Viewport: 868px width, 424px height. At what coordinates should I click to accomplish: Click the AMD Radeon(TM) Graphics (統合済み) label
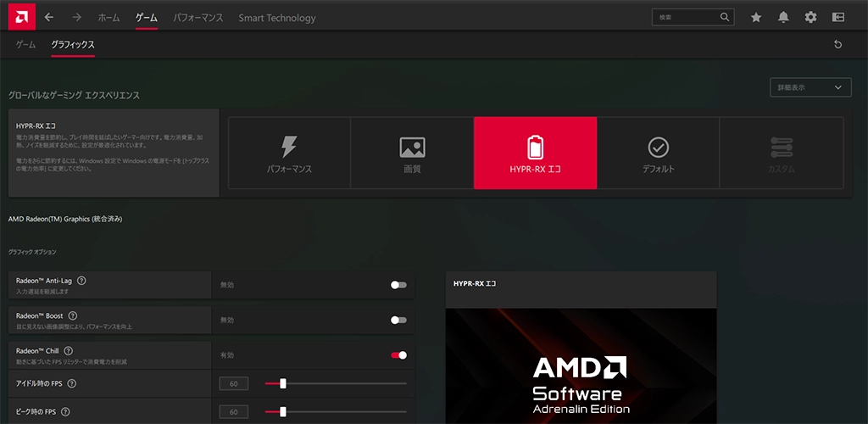pyautogui.click(x=65, y=219)
